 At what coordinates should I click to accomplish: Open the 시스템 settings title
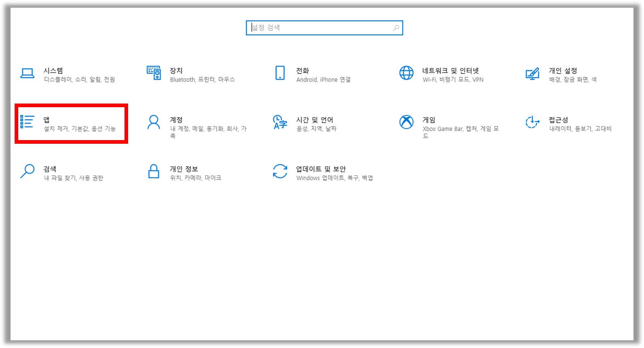(x=53, y=71)
